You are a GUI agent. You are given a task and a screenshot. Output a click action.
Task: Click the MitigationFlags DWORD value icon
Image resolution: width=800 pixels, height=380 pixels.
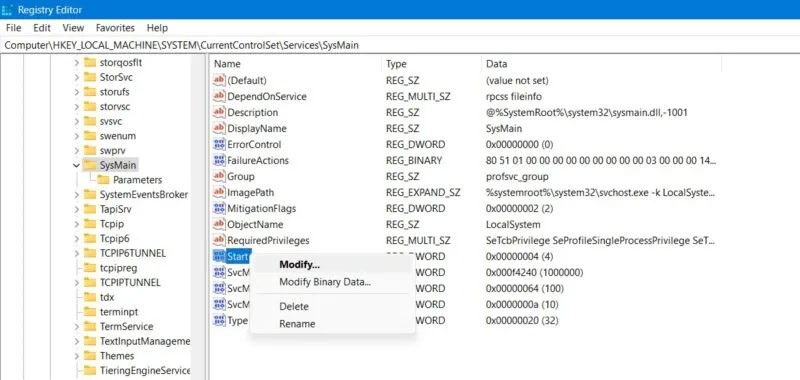[x=219, y=208]
